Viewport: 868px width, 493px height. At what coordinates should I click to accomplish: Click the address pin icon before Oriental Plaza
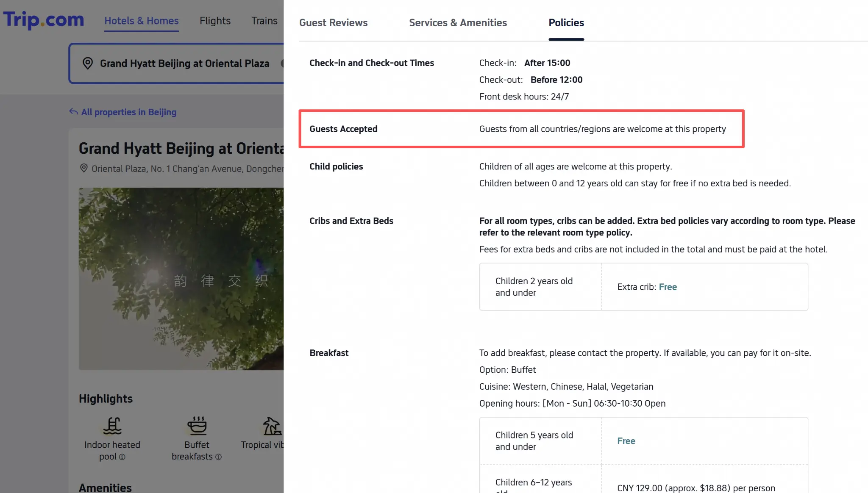click(x=83, y=168)
